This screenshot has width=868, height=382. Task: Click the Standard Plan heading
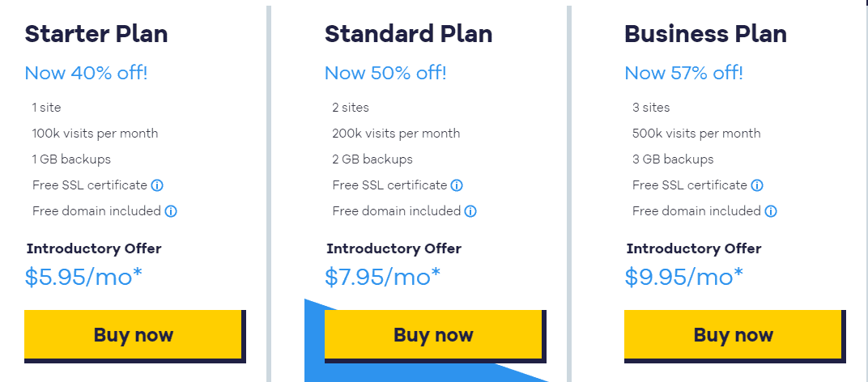(x=409, y=34)
